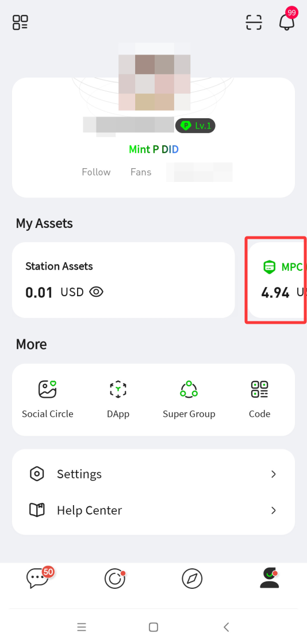Select the profile tab in bottom bar
The height and width of the screenshot is (644, 307).
click(x=270, y=577)
